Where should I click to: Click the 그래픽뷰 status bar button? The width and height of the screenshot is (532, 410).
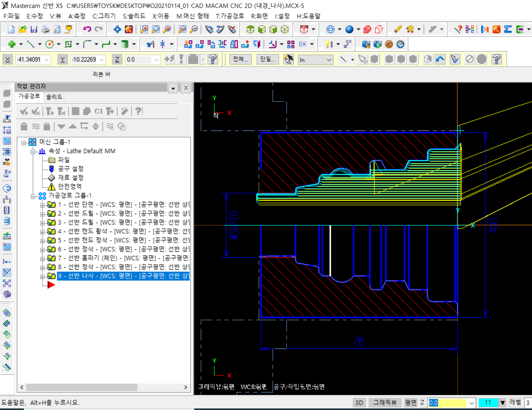pos(385,402)
